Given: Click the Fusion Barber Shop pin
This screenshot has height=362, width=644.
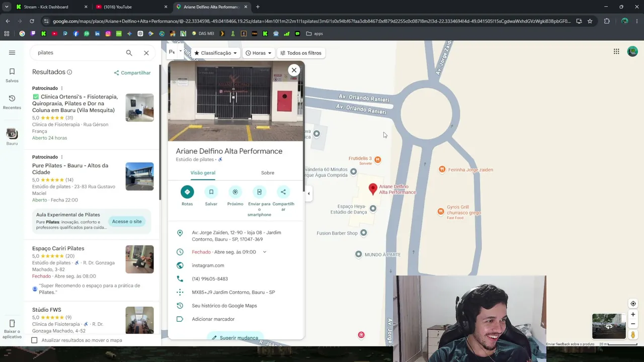Looking at the screenshot, I should coord(364,233).
